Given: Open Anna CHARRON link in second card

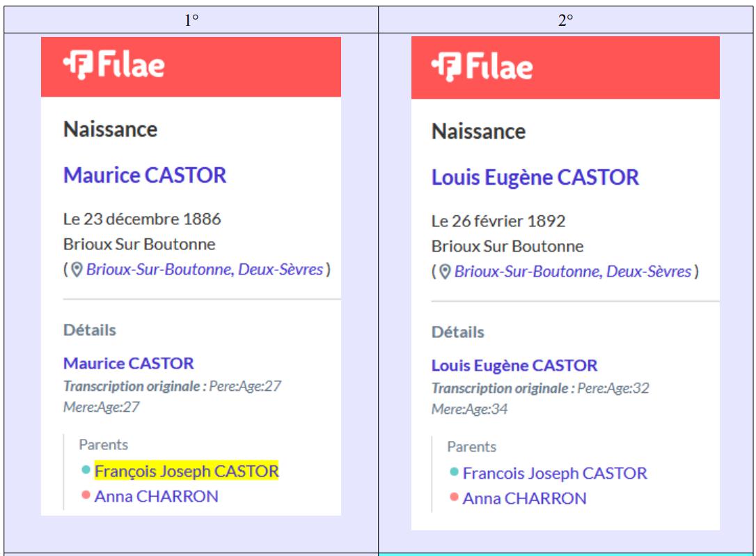Looking at the screenshot, I should (525, 499).
